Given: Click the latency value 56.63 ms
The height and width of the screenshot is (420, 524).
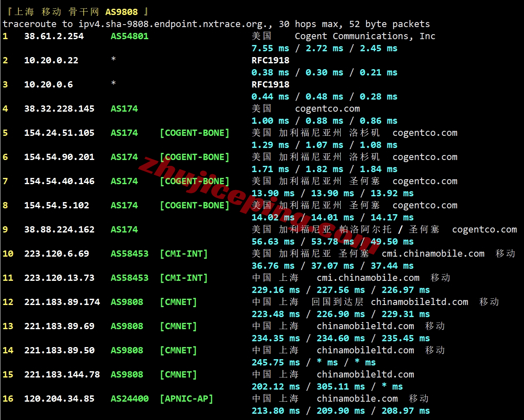Looking at the screenshot, I should (x=273, y=242).
